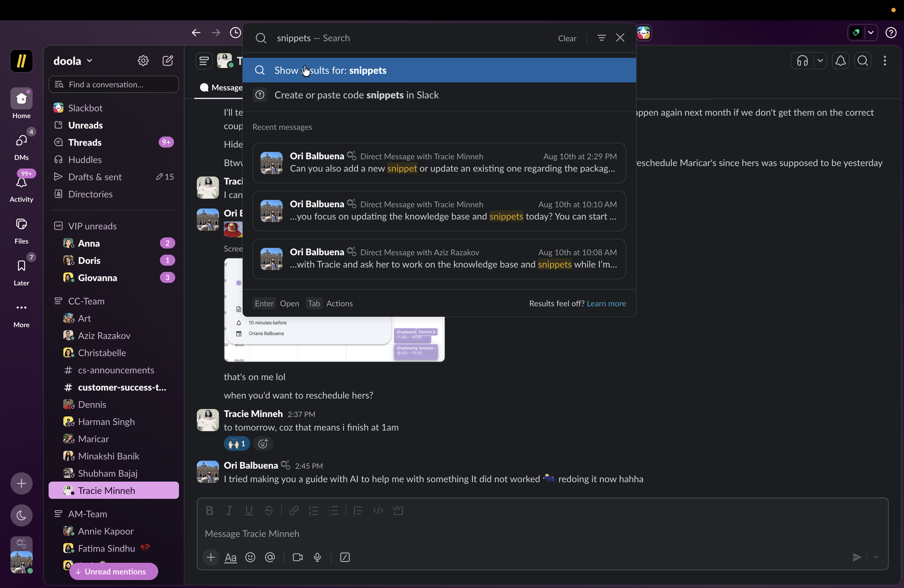This screenshot has height=588, width=904.
Task: Toggle ordered list formatting
Action: click(314, 511)
